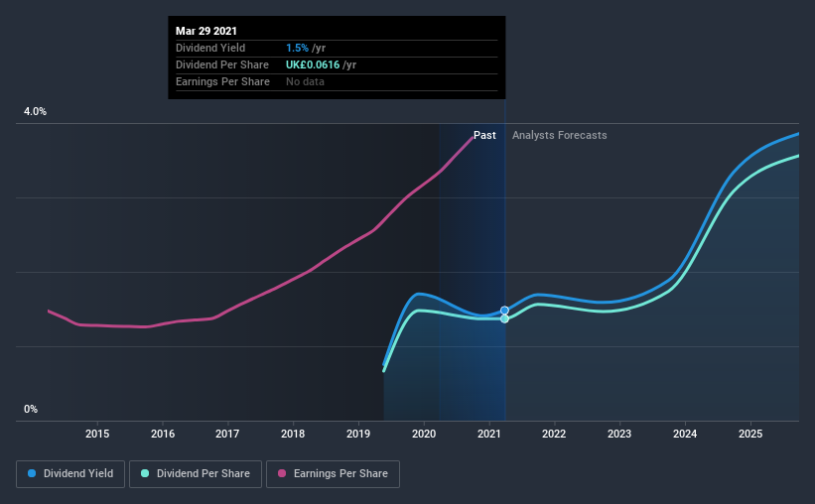Click the 2021 x-axis year label
This screenshot has height=504, width=815.
tap(489, 434)
